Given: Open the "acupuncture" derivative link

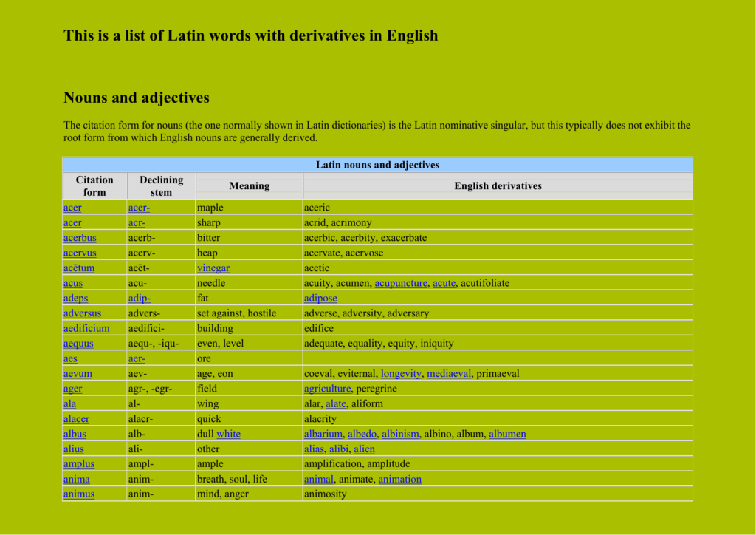Looking at the screenshot, I should coord(402,282).
